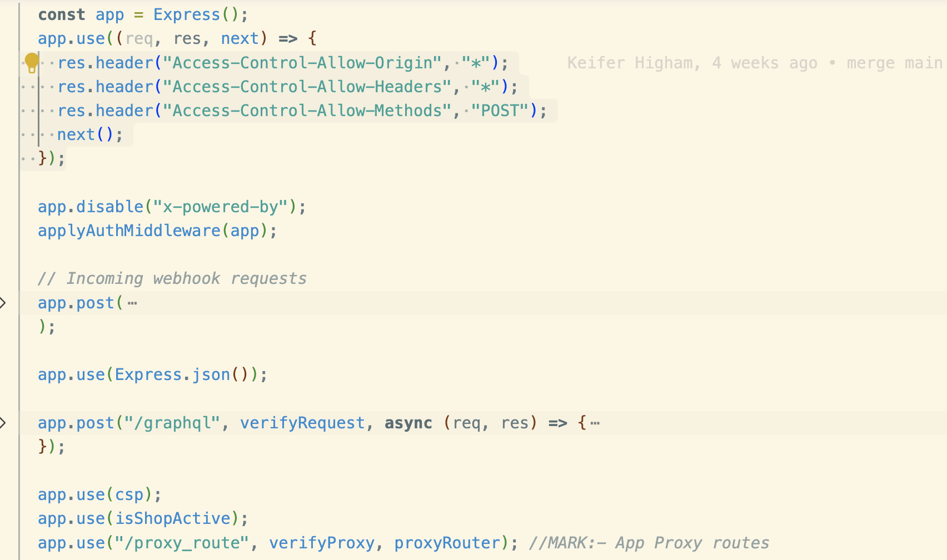Click on "Access-Control-Allow-Methods" string
Viewport: 947px width, 560px height.
pyautogui.click(x=307, y=111)
